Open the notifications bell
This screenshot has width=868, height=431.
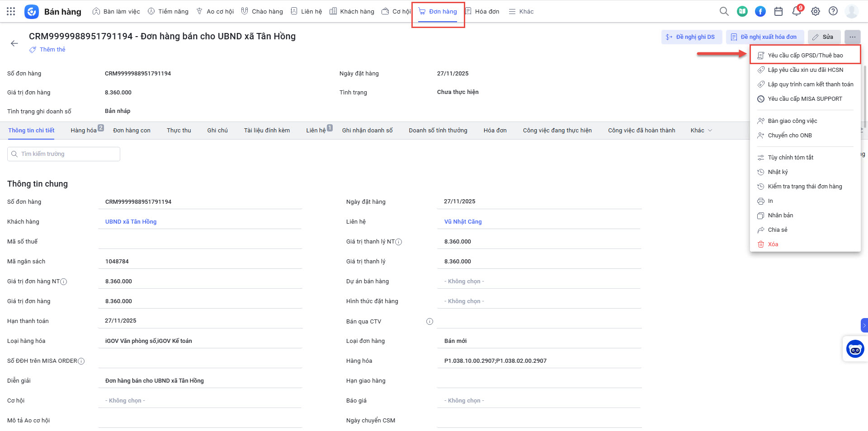click(797, 11)
